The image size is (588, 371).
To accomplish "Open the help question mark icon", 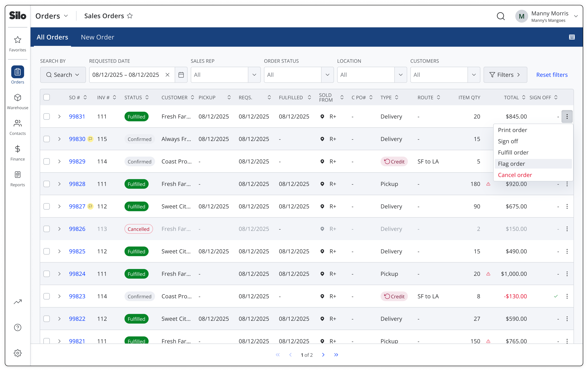I will (18, 327).
